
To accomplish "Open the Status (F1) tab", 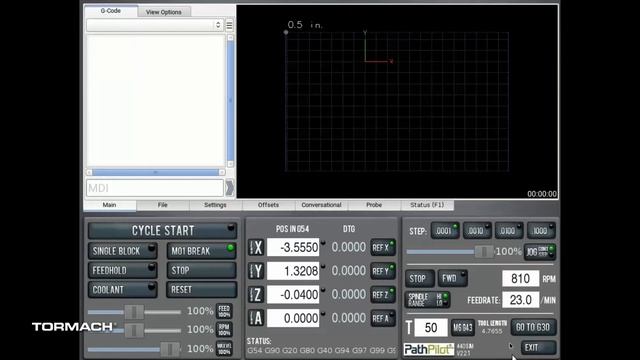I will (x=427, y=205).
